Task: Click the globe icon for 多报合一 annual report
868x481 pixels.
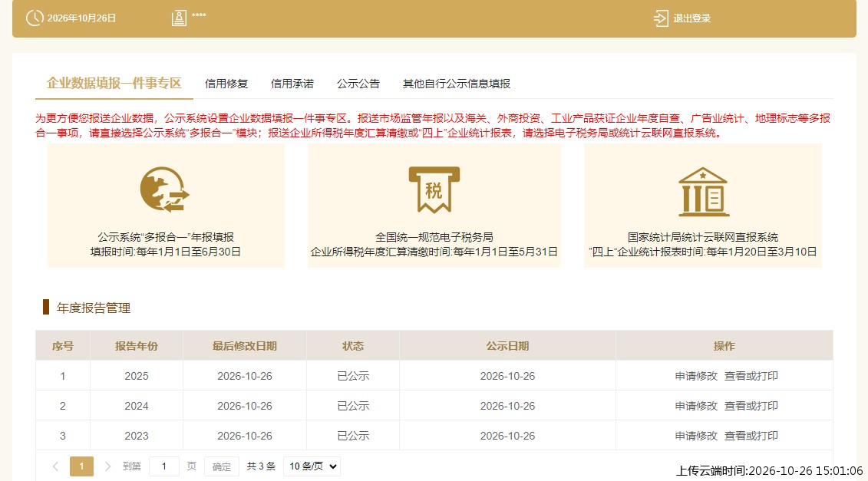Action: 165,189
